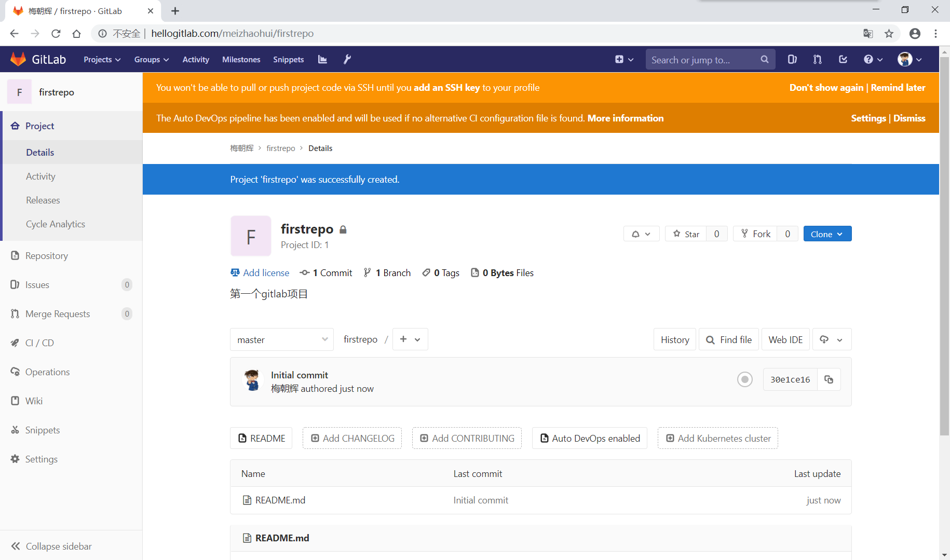Open Releases in sidebar
This screenshot has width=950, height=560.
(x=71, y=200)
